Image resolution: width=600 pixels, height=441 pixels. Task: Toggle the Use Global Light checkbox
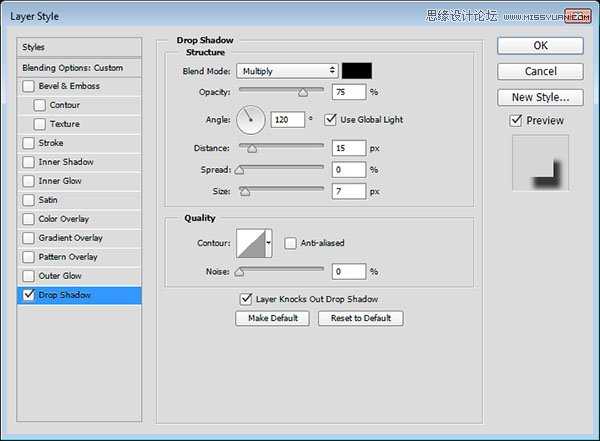point(331,120)
